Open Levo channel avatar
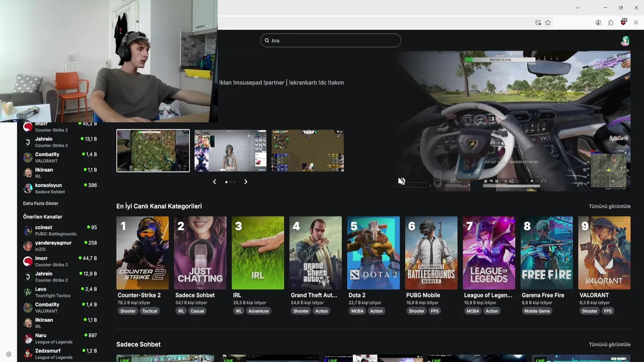The height and width of the screenshot is (362, 644). pos(28,292)
